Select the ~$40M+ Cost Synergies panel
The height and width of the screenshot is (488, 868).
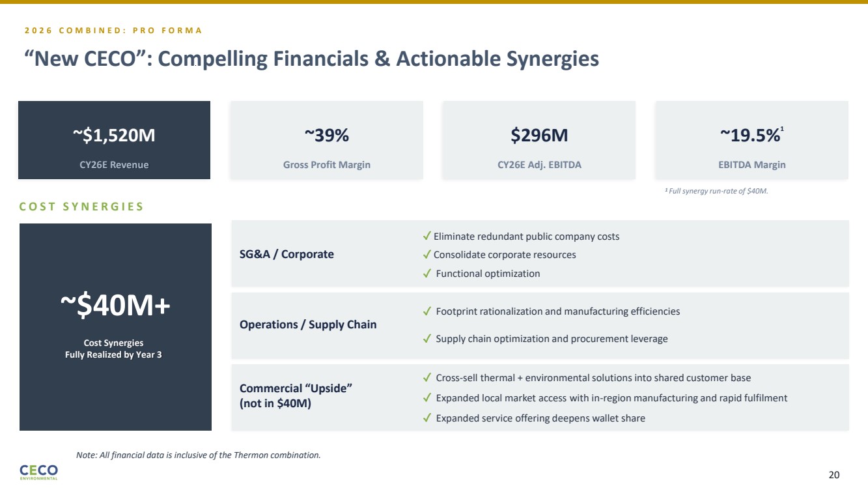tap(115, 326)
